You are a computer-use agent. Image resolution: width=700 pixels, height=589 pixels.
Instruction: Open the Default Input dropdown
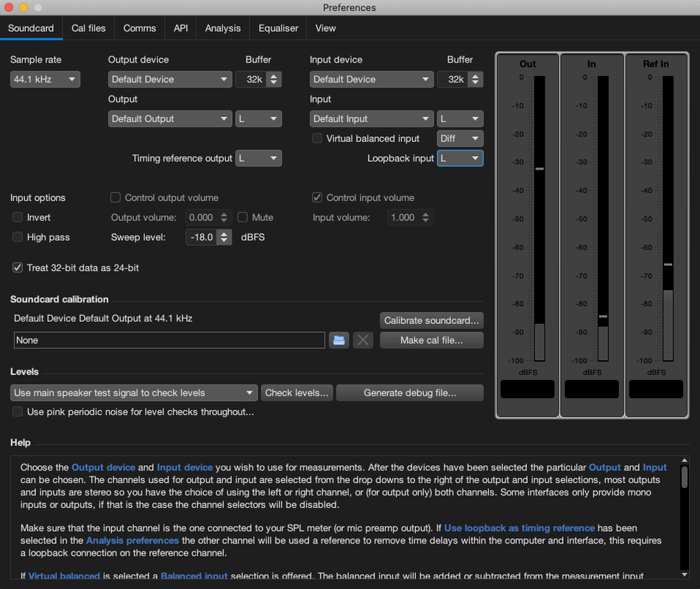[372, 119]
